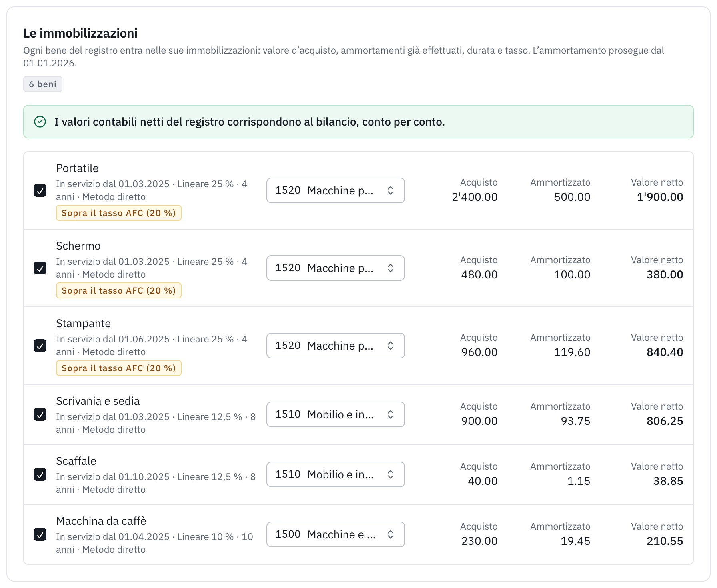This screenshot has height=588, width=717.
Task: Select the Schermo purchase value 480.00
Action: tap(479, 274)
